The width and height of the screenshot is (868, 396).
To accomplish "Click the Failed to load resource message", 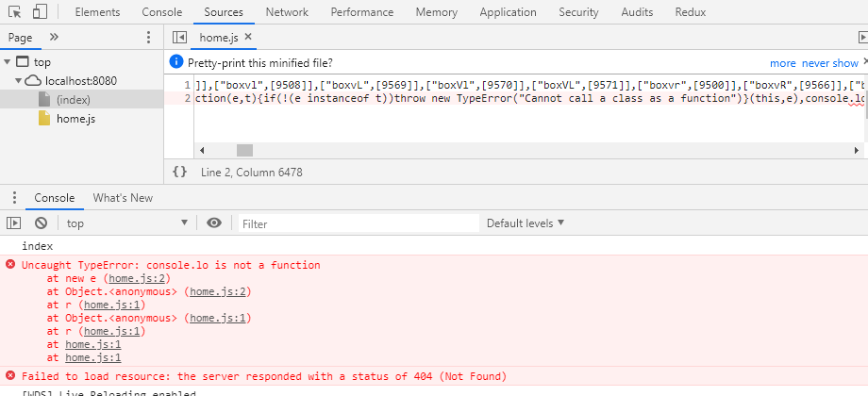I will [264, 376].
